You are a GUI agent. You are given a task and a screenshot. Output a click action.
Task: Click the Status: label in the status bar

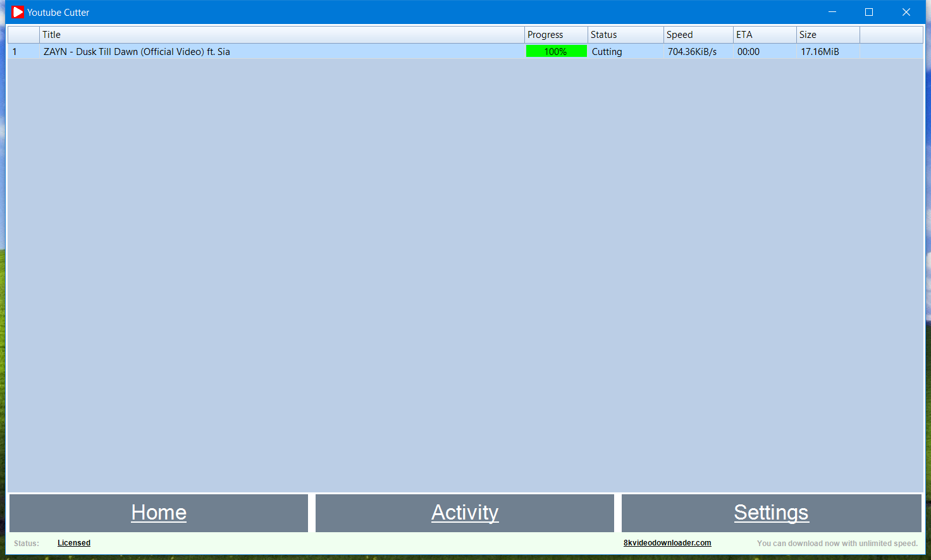coord(27,544)
